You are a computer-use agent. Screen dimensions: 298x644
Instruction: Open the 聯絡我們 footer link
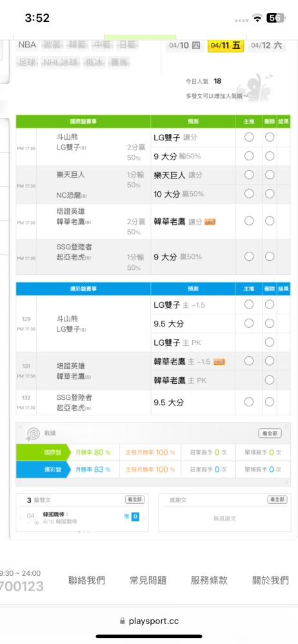(87, 580)
